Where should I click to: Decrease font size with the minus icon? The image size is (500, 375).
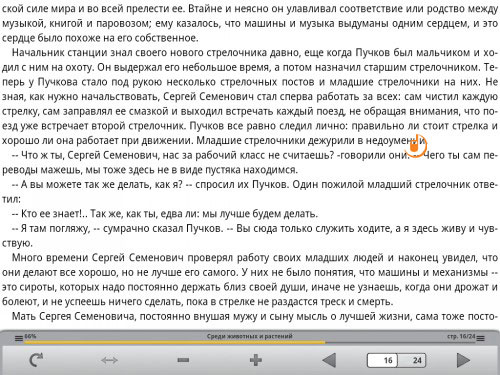pyautogui.click(x=183, y=360)
